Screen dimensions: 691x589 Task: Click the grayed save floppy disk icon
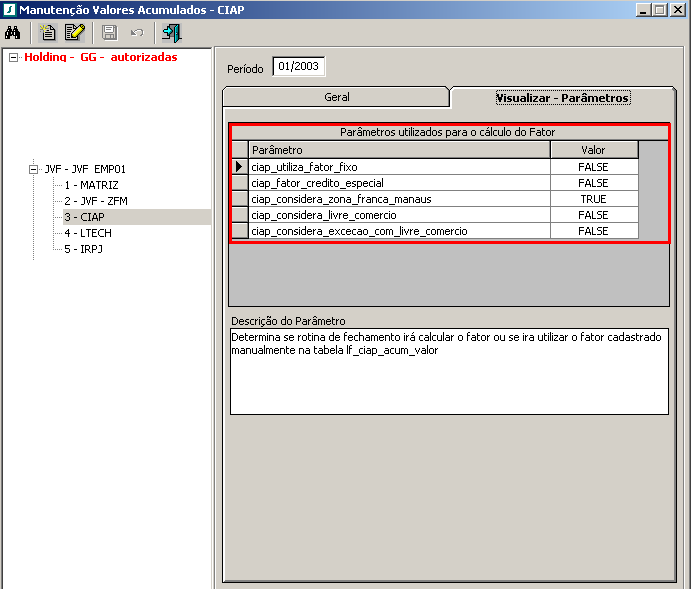coord(110,32)
